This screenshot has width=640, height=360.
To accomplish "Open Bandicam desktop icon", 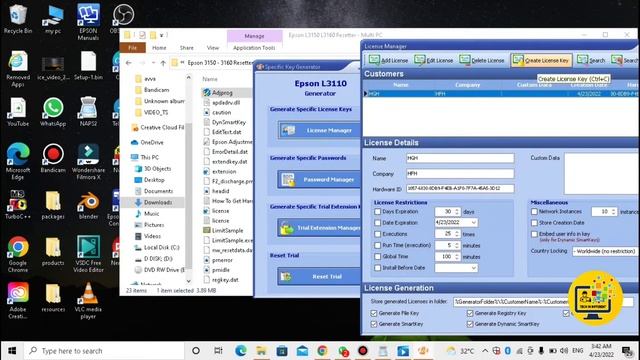I will (53, 159).
